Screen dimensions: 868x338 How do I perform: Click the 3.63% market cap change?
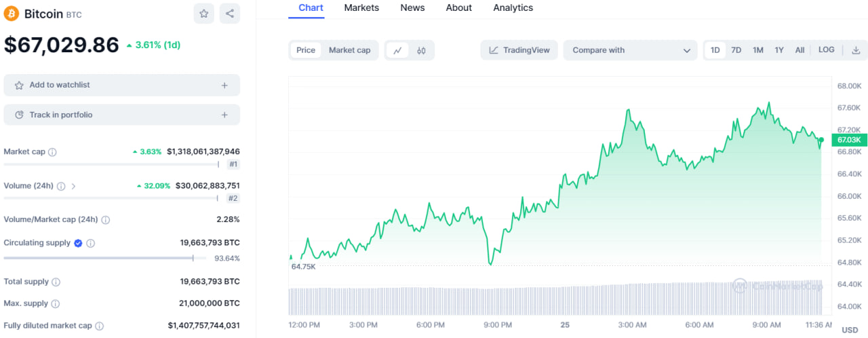pyautogui.click(x=151, y=152)
